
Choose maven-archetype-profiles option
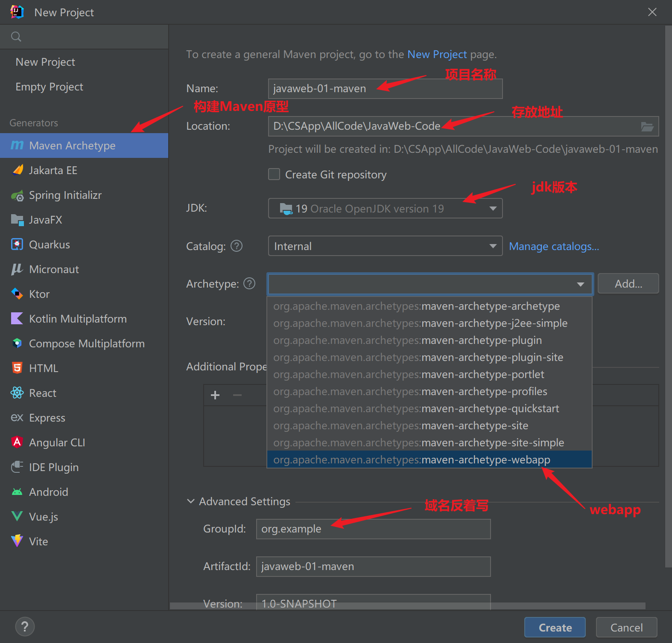[x=429, y=391]
